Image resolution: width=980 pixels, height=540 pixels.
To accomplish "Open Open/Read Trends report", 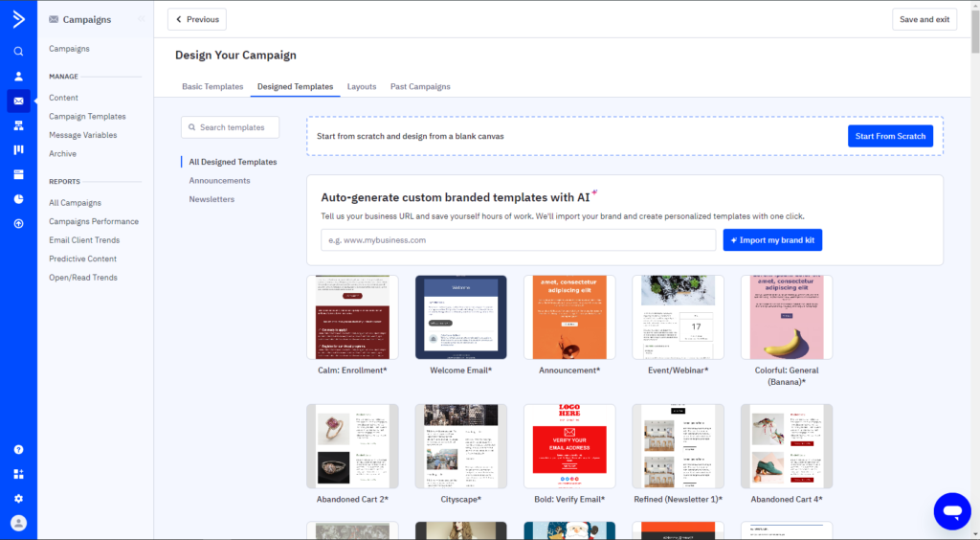I will [x=83, y=278].
